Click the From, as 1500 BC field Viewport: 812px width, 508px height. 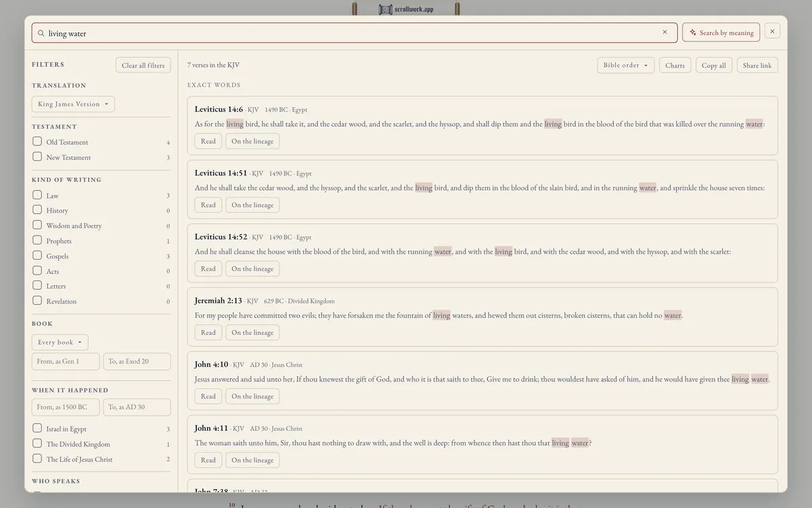[x=66, y=407]
